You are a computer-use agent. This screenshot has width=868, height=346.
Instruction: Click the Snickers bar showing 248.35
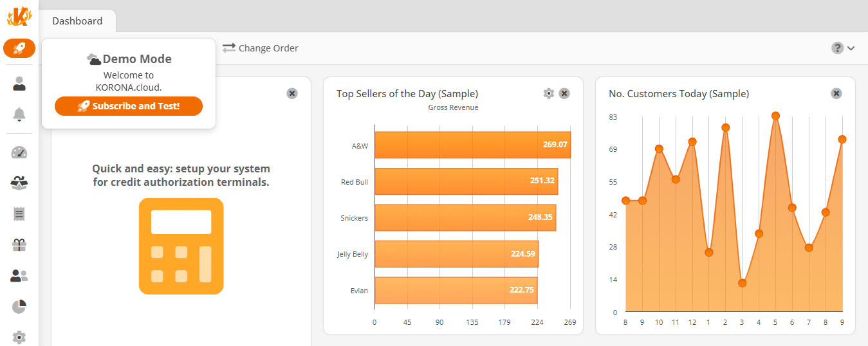click(465, 217)
